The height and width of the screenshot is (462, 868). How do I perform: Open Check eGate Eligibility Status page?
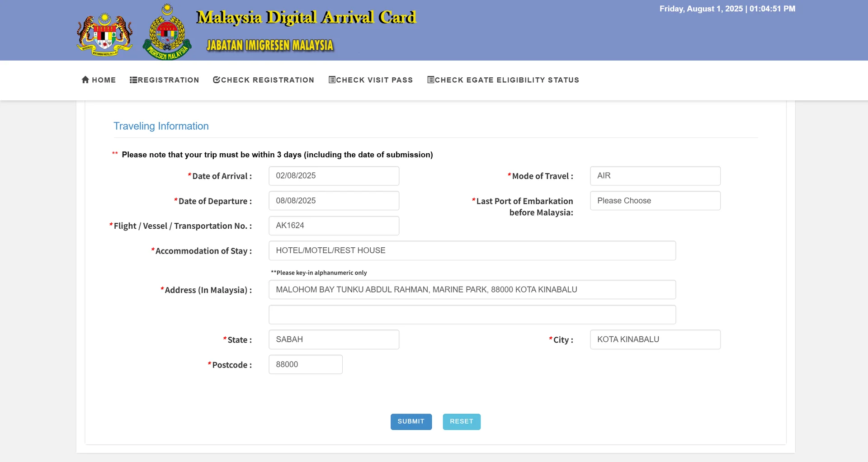tap(506, 80)
